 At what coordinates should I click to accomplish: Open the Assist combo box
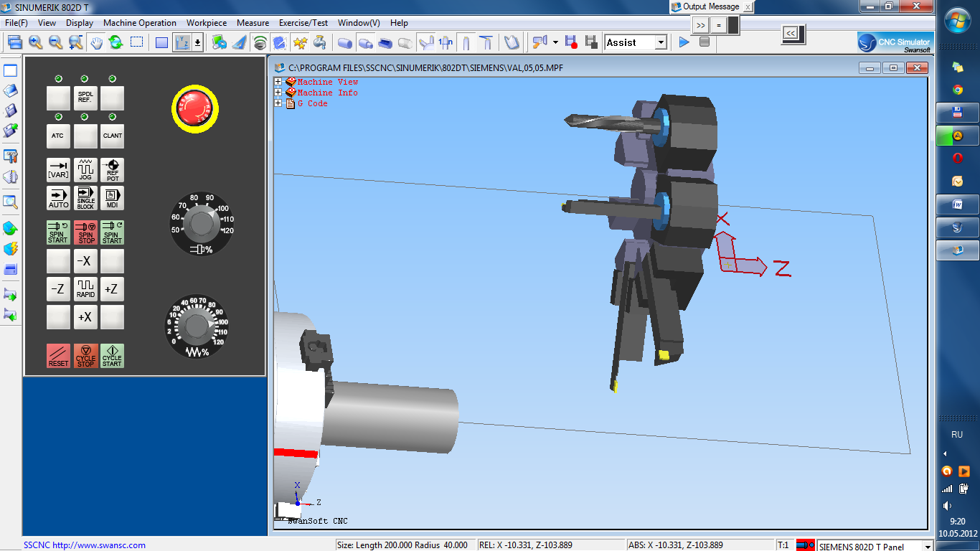click(x=636, y=42)
